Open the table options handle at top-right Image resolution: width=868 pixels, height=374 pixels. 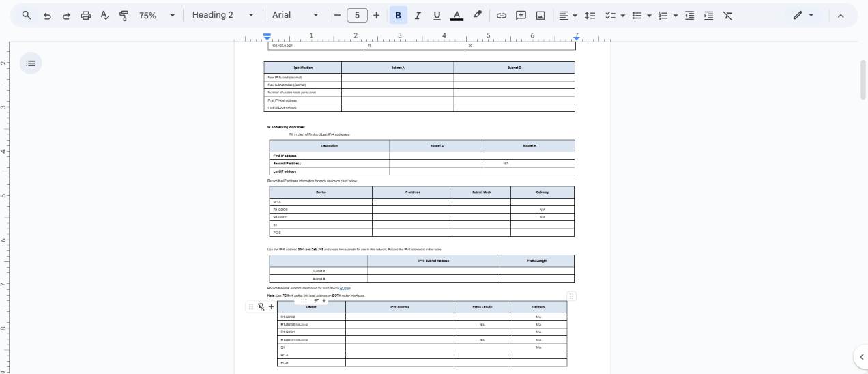pyautogui.click(x=572, y=296)
